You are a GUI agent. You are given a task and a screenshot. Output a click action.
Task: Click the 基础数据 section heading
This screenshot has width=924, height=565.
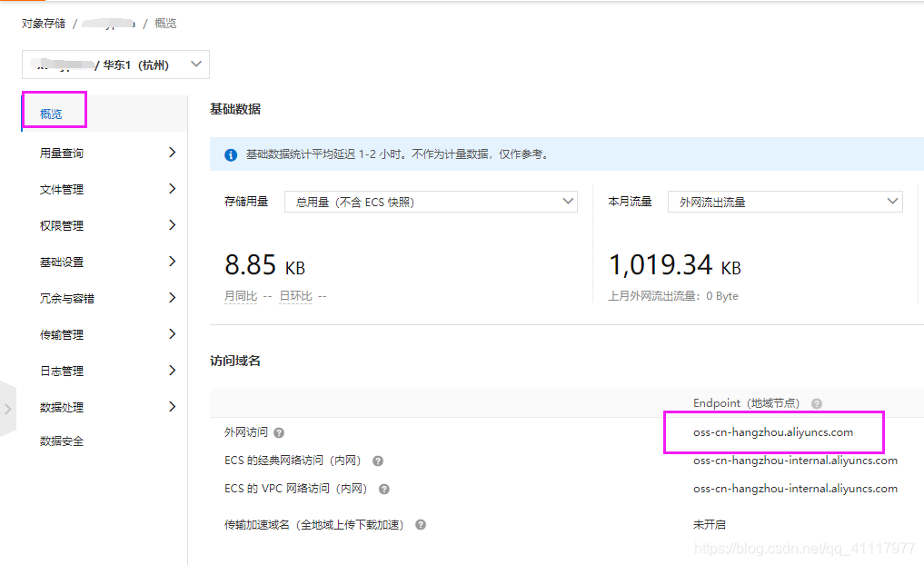click(x=235, y=109)
